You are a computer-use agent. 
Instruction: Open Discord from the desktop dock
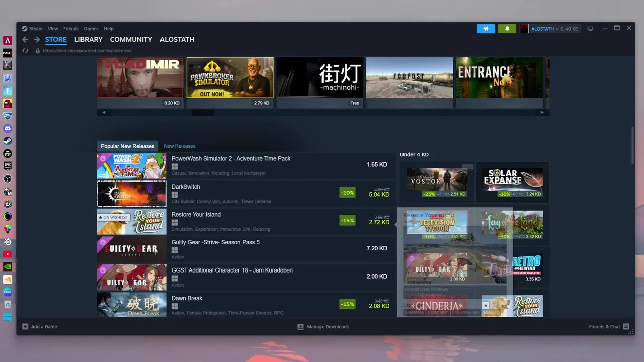(8, 129)
